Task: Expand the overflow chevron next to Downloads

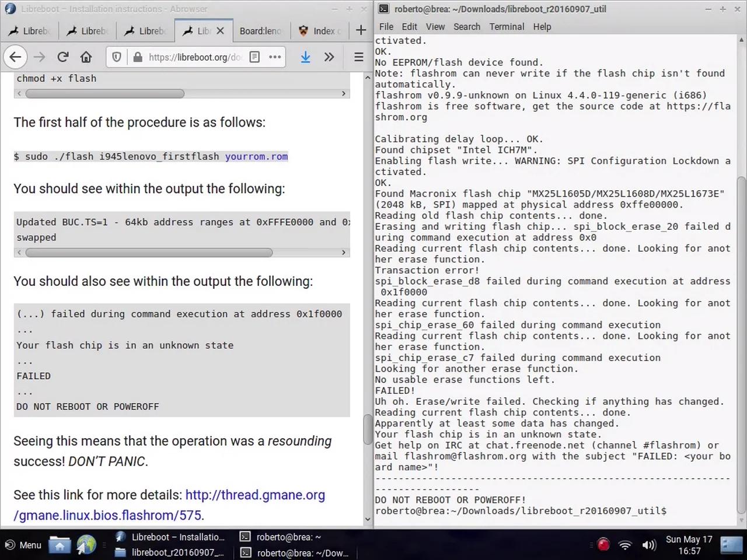Action: tap(329, 57)
